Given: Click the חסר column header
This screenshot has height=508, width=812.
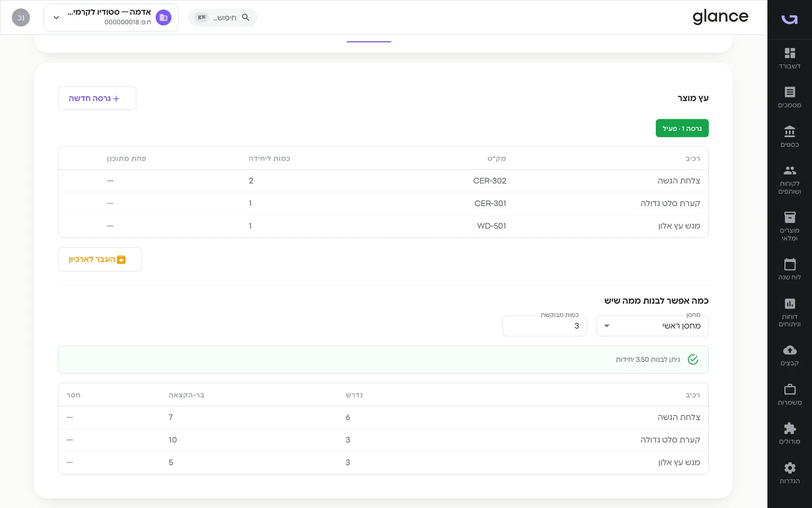Looking at the screenshot, I should (74, 395).
